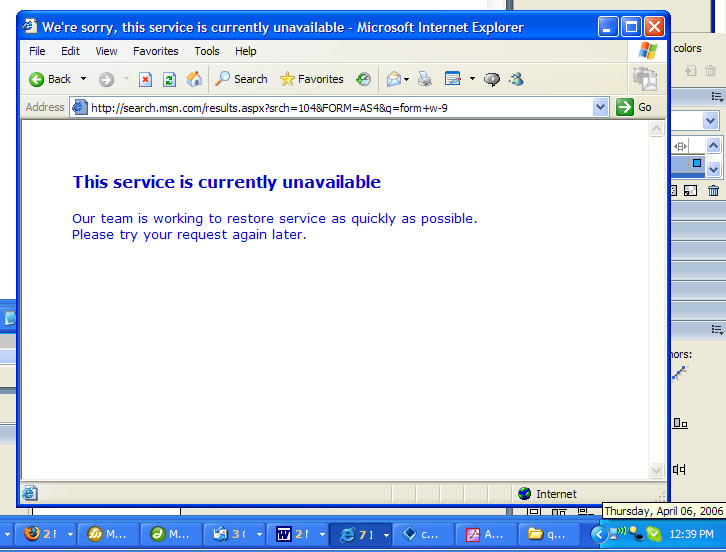Screen dimensions: 726x552
Task: Switch to the Firefox taskbar button
Action: [x=44, y=534]
